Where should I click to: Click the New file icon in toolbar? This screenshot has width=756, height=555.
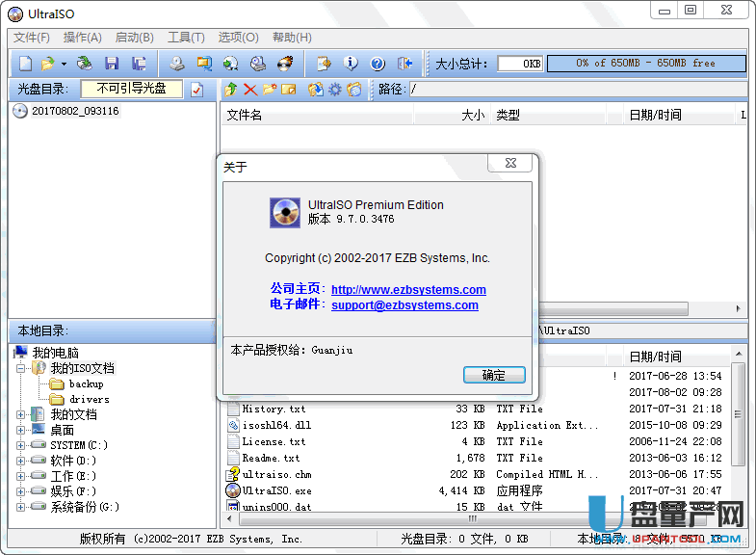(25, 64)
